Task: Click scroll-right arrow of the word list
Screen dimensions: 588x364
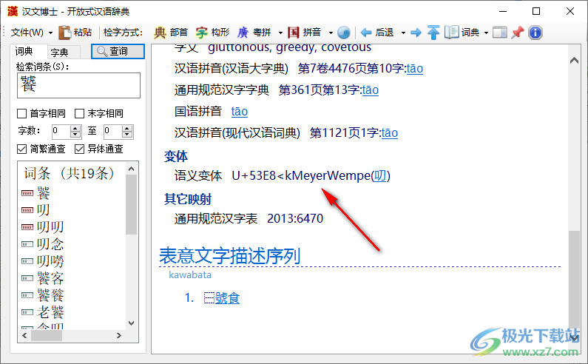Action: pyautogui.click(x=119, y=335)
